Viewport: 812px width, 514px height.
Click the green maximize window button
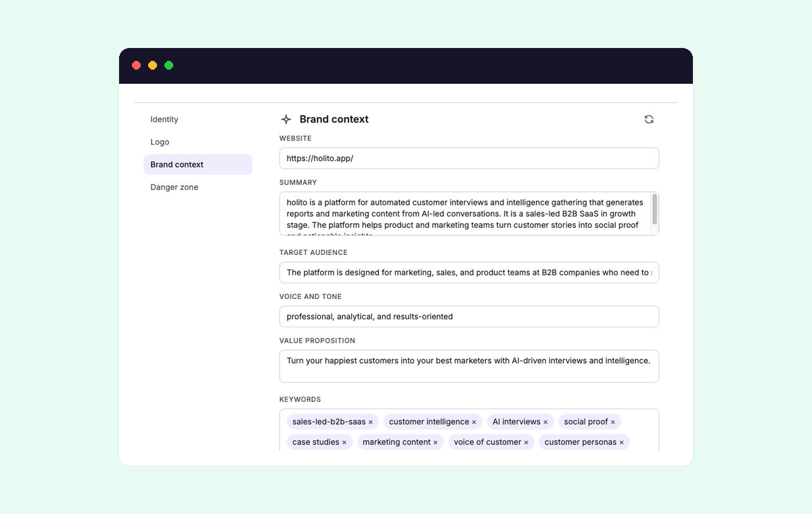tap(168, 66)
